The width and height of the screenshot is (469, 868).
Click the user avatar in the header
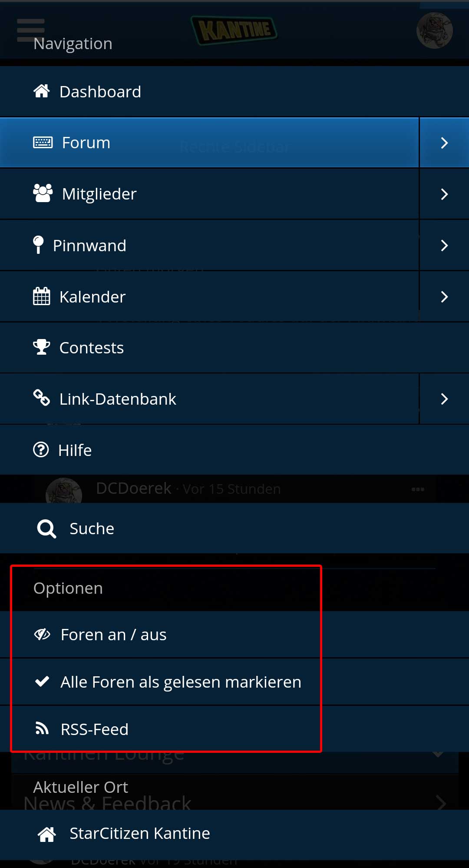click(x=434, y=30)
